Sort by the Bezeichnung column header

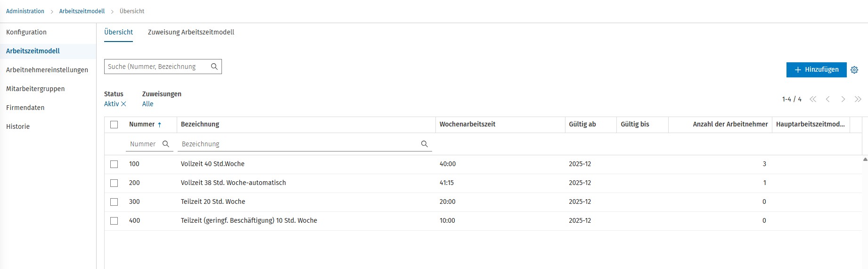click(200, 125)
